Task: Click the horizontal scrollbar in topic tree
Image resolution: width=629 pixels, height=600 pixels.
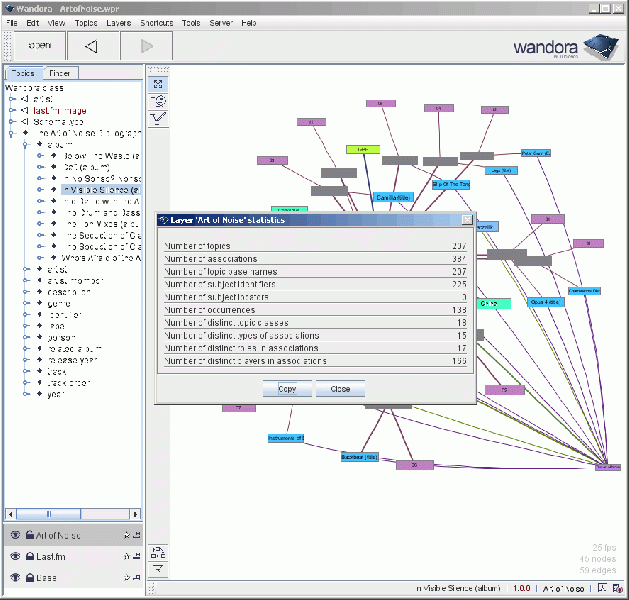Action: click(50, 514)
